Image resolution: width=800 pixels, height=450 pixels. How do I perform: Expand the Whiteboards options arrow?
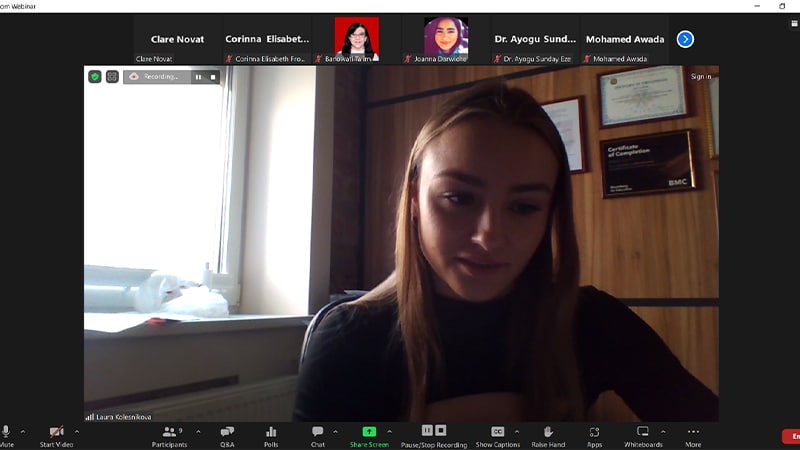click(x=663, y=432)
